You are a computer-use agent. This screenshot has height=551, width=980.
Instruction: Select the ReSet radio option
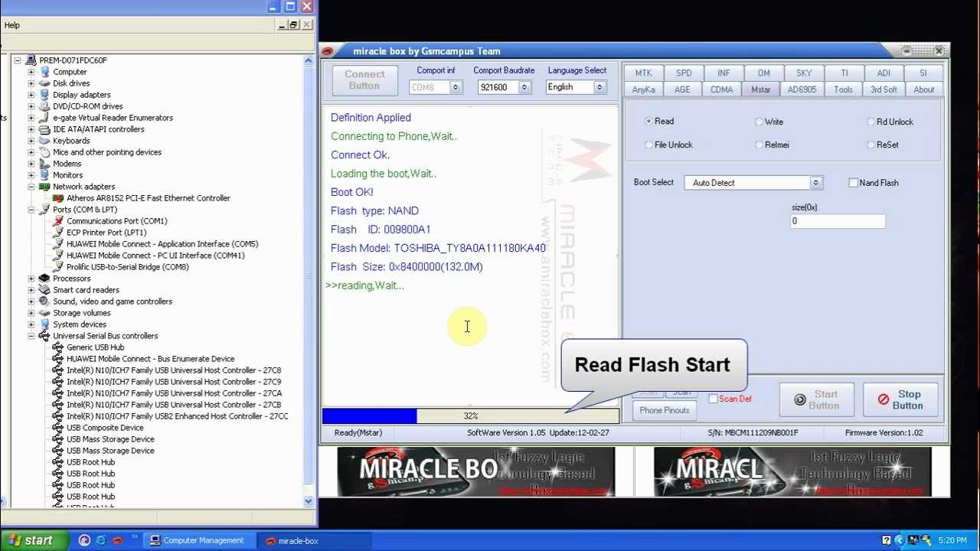(x=871, y=145)
